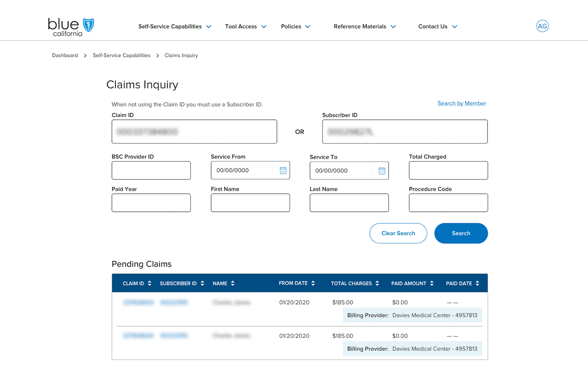Expand the Tool Access dropdown
Screen dimensions: 588x368
point(245,27)
